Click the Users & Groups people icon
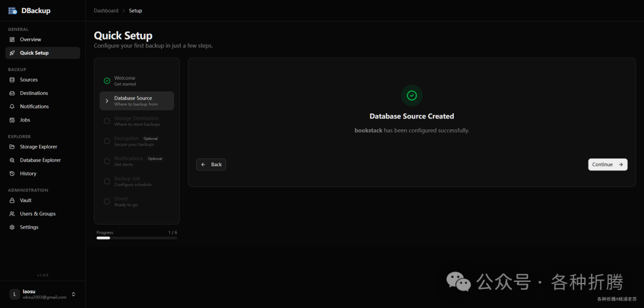This screenshot has height=308, width=644. tap(12, 214)
